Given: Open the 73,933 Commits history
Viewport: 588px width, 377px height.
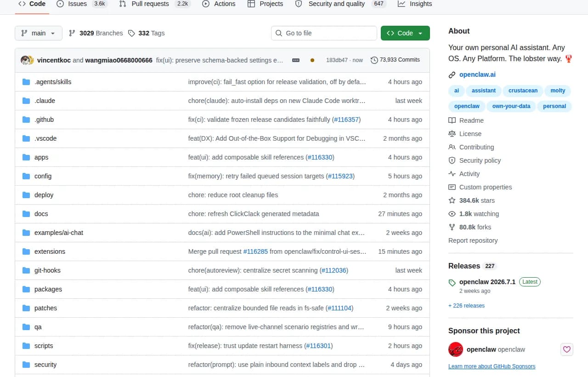Looking at the screenshot, I should (395, 60).
